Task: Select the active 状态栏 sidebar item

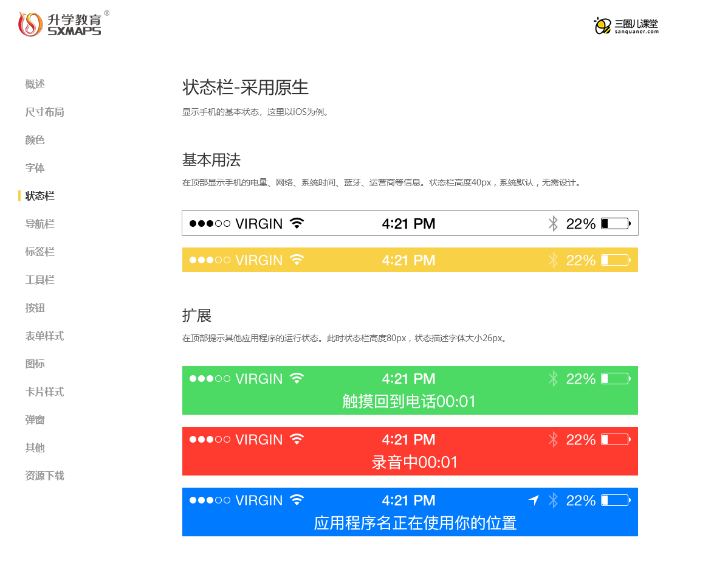Action: tap(40, 196)
